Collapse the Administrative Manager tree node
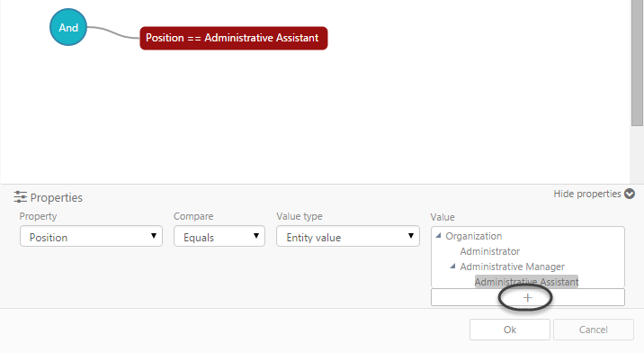The image size is (644, 353). pyautogui.click(x=452, y=267)
